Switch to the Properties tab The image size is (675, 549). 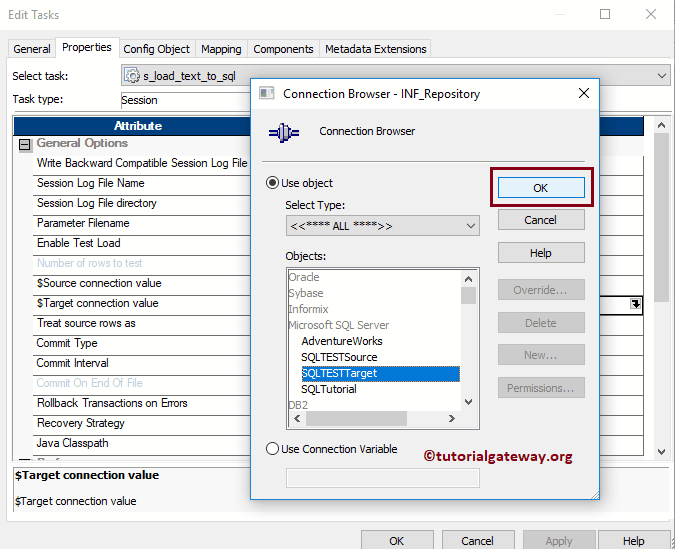coord(87,47)
